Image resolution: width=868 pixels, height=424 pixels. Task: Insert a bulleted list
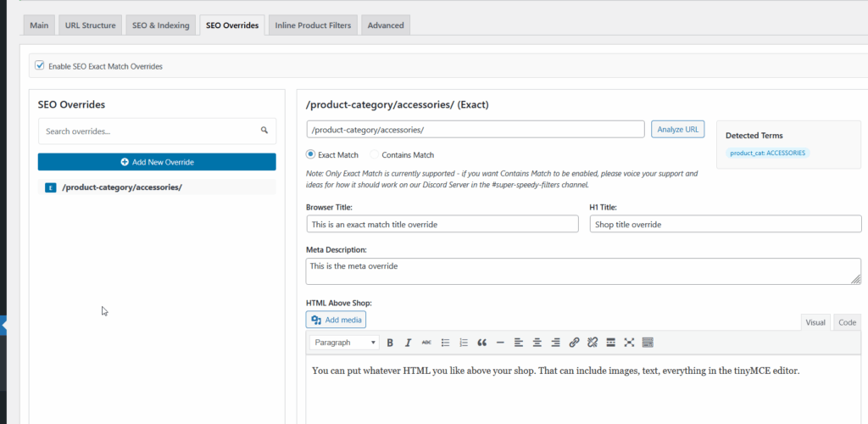445,343
